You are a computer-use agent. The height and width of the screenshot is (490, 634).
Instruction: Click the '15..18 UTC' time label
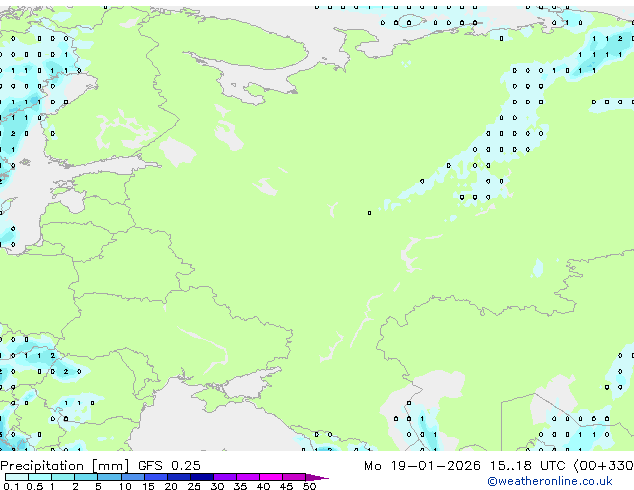point(527,466)
